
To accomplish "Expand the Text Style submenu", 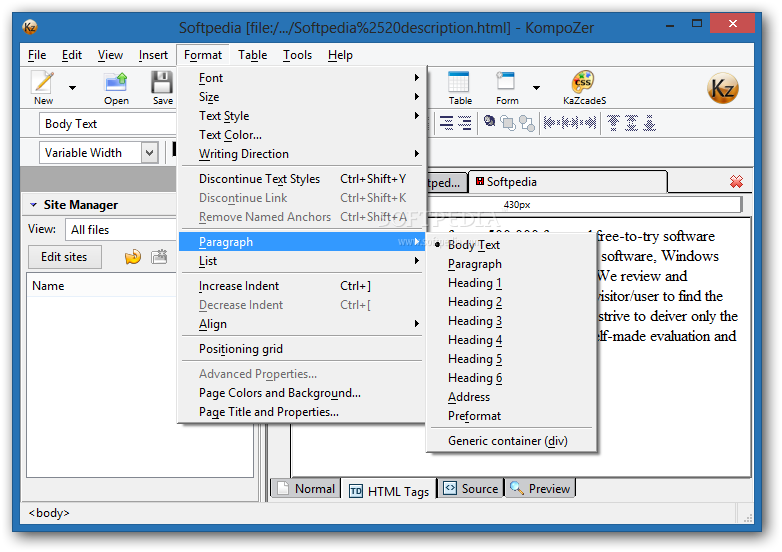I will coord(301,116).
